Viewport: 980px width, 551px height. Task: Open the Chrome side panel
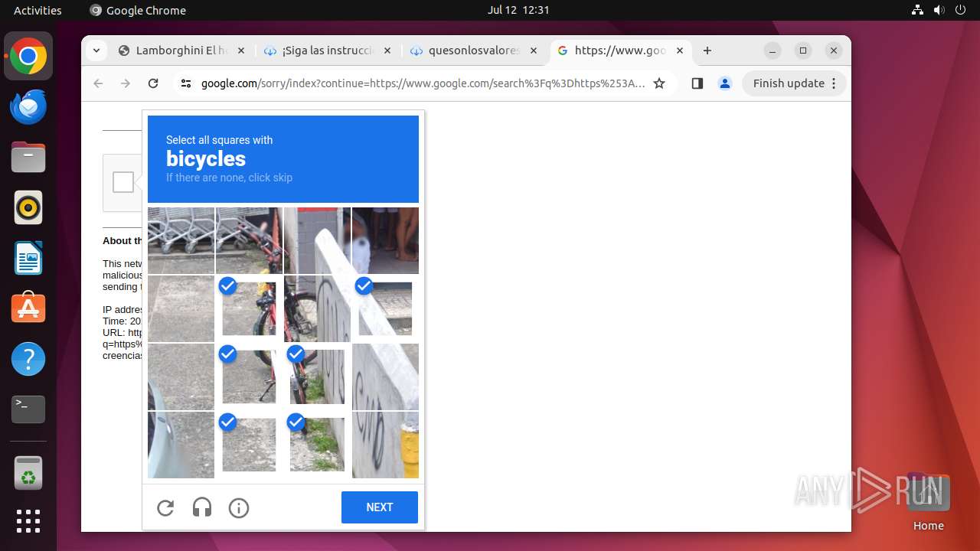click(x=697, y=83)
